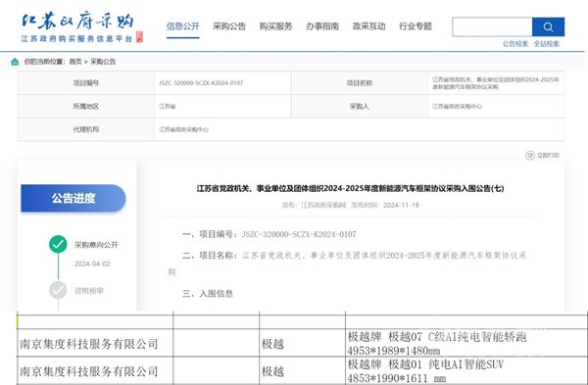Open the 采购公告 menu item
Screen dimensions: 588x385
(229, 26)
